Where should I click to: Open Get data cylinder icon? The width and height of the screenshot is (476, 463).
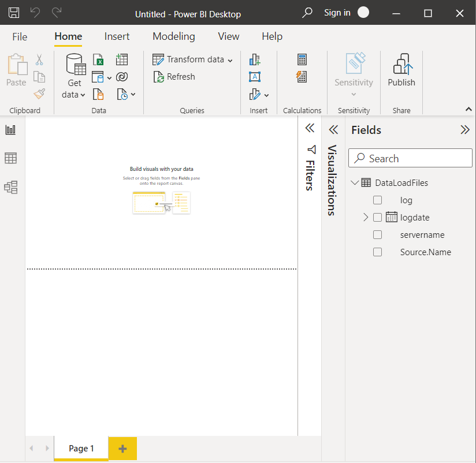(76, 64)
